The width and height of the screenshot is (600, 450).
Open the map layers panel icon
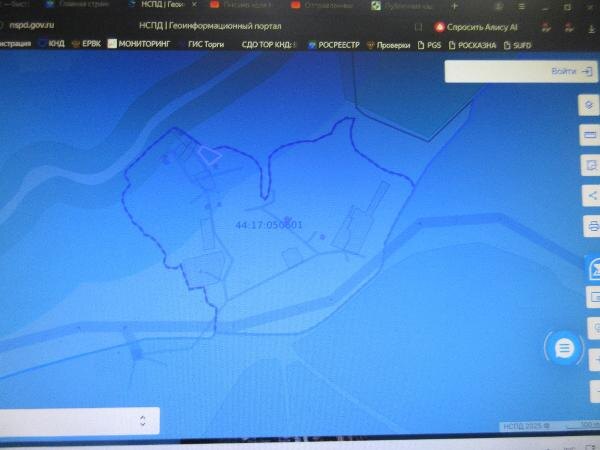point(589,105)
